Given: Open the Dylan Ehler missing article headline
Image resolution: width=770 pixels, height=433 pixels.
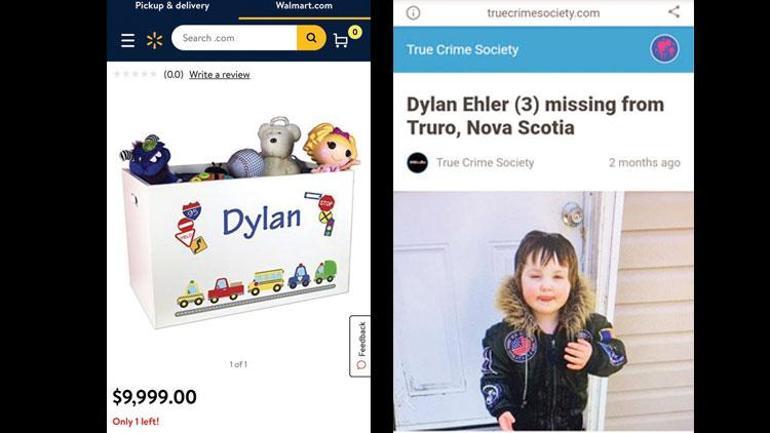Looking at the screenshot, I should click(535, 116).
